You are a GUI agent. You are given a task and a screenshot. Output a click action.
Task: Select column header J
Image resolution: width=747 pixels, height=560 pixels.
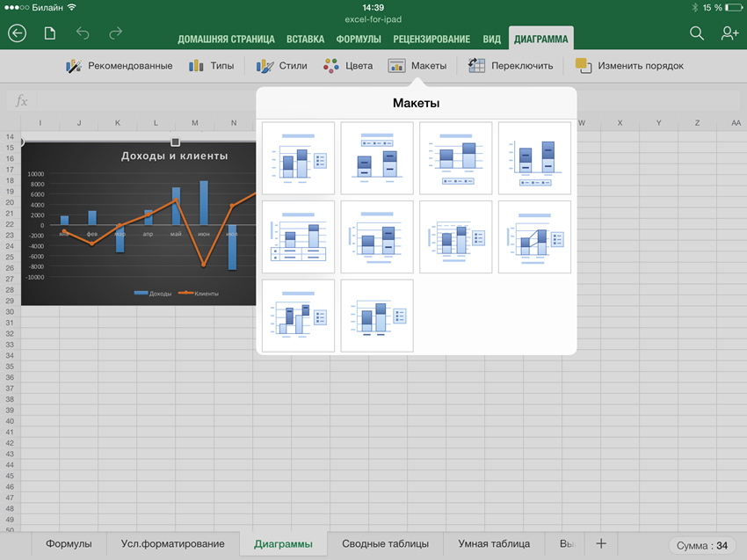coord(79,123)
